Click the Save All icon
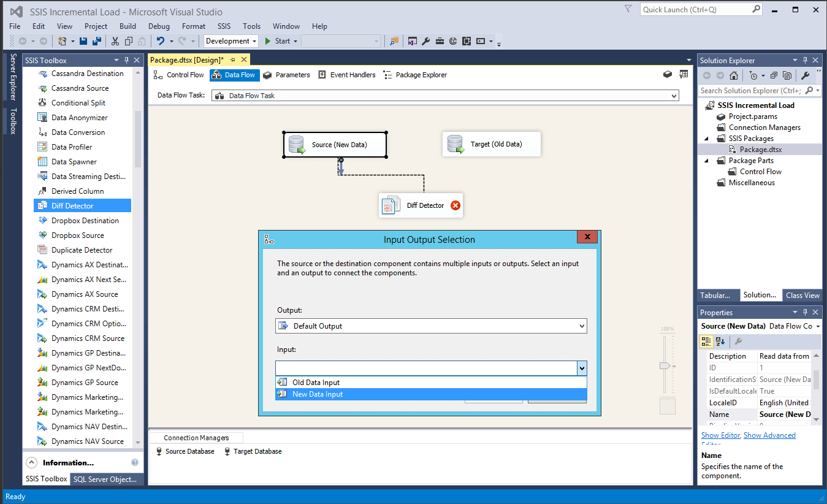This screenshot has width=827, height=504. (x=96, y=41)
